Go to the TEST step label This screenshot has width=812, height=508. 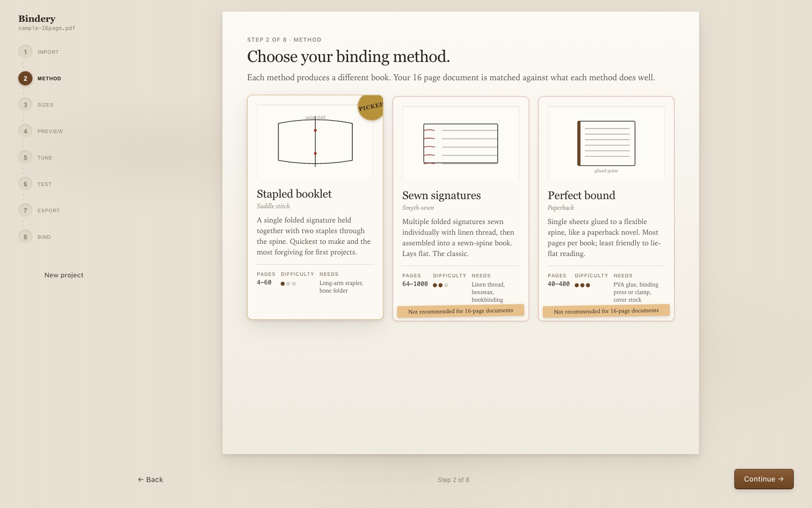(44, 184)
